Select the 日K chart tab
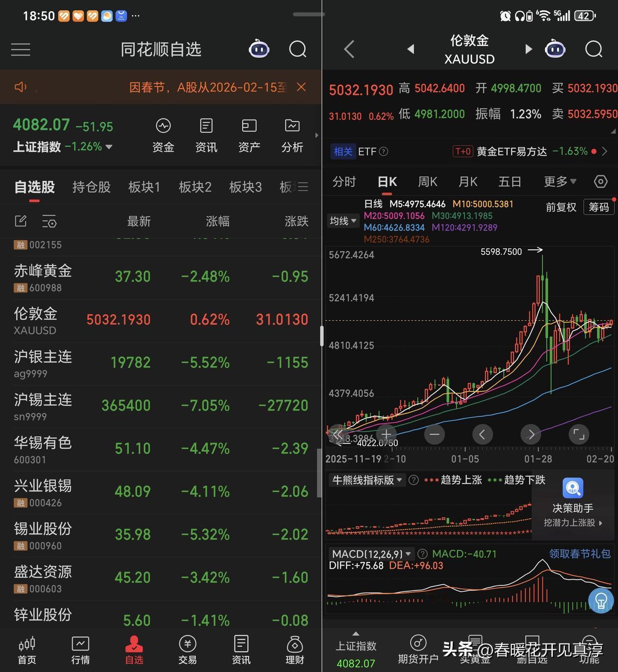 click(x=387, y=182)
